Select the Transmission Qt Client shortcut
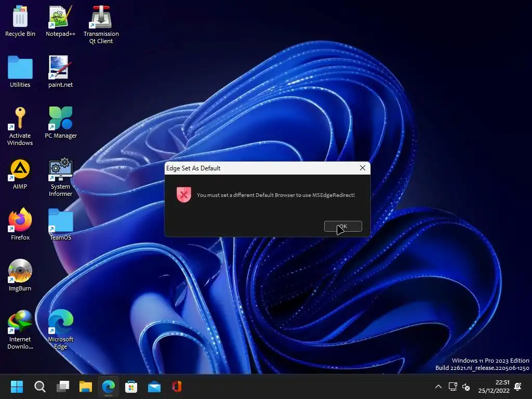Image resolution: width=532 pixels, height=399 pixels. tap(101, 24)
